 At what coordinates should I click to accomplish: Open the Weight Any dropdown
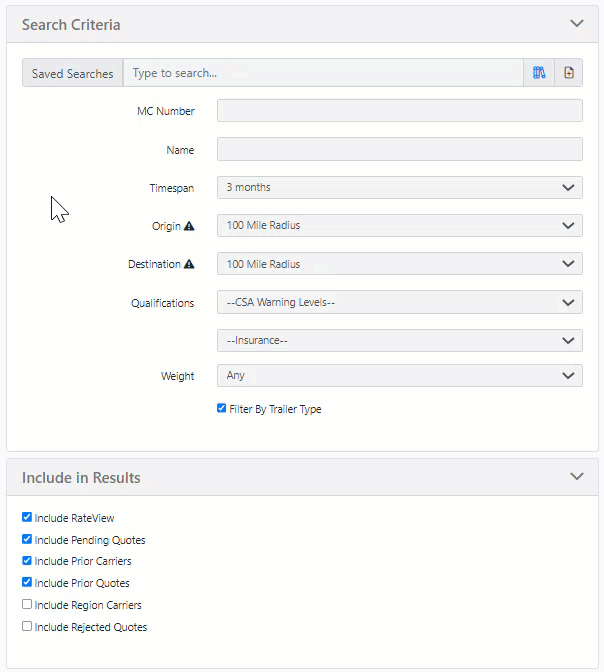pos(400,375)
